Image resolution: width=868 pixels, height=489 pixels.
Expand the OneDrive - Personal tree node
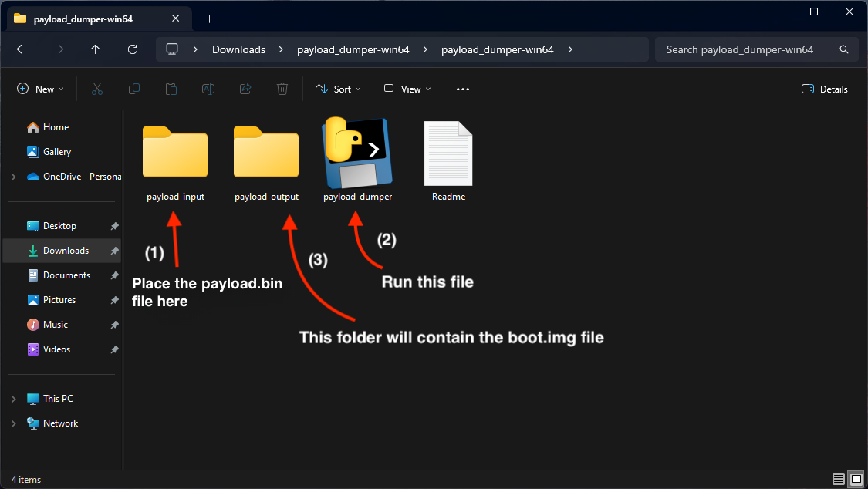(x=14, y=177)
